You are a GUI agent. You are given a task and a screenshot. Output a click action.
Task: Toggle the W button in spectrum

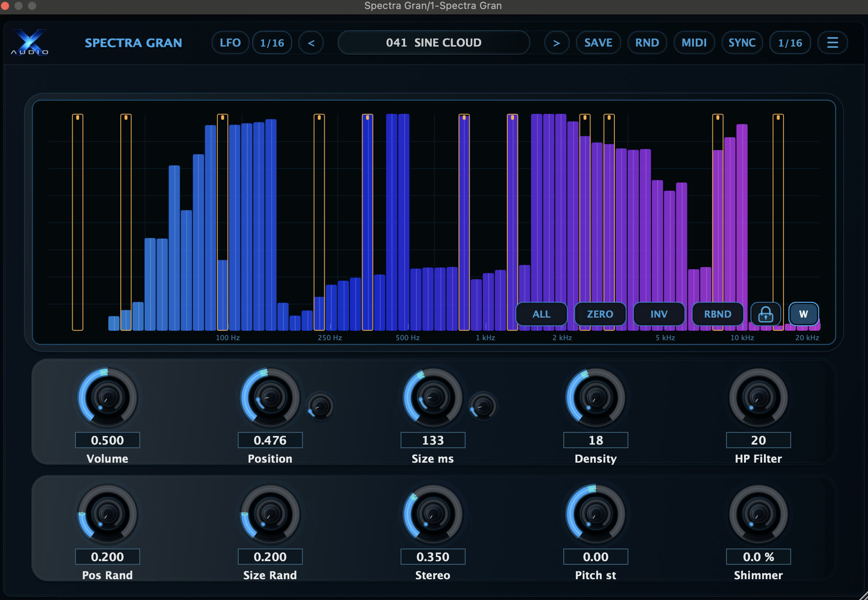[803, 314]
